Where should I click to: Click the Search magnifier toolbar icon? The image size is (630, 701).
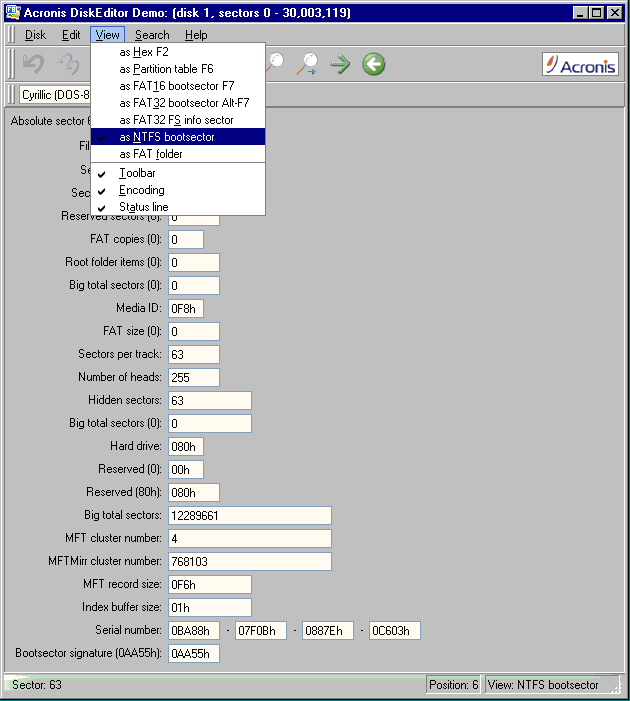(275, 63)
